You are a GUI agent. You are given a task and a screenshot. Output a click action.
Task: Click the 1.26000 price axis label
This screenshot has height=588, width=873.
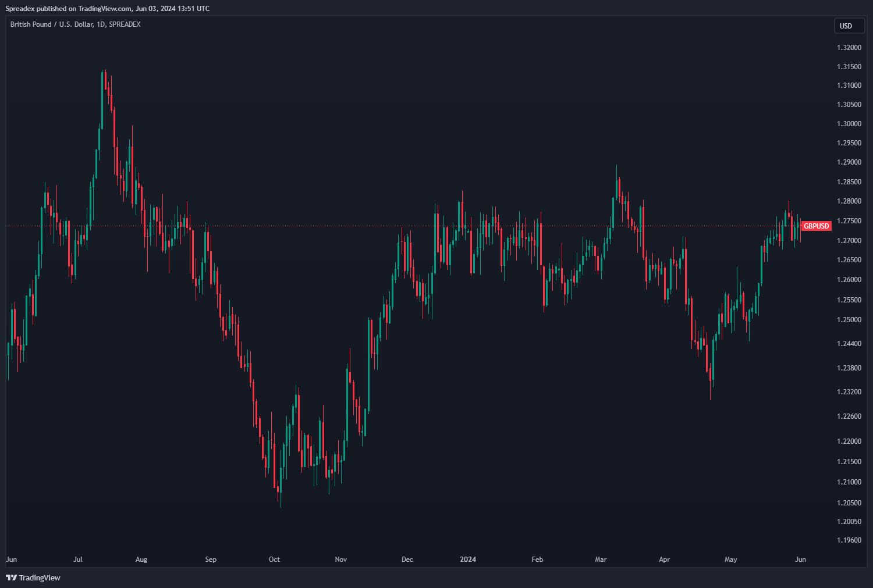point(849,280)
